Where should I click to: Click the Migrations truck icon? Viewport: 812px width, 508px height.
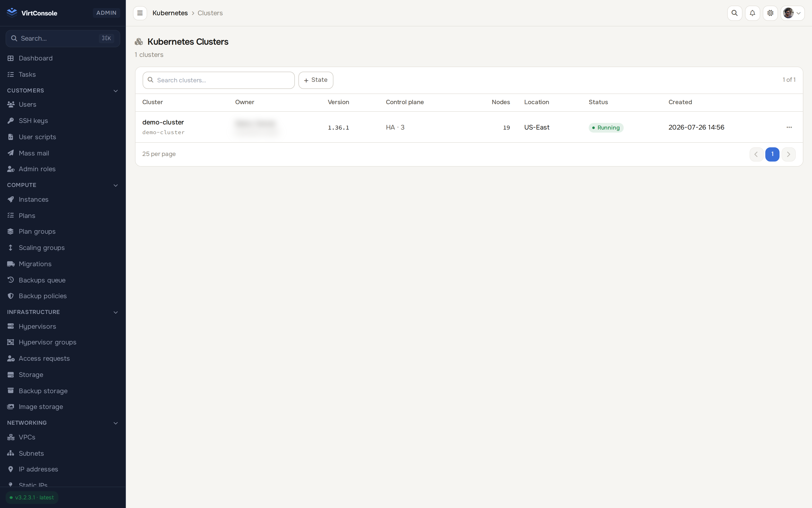point(11,264)
